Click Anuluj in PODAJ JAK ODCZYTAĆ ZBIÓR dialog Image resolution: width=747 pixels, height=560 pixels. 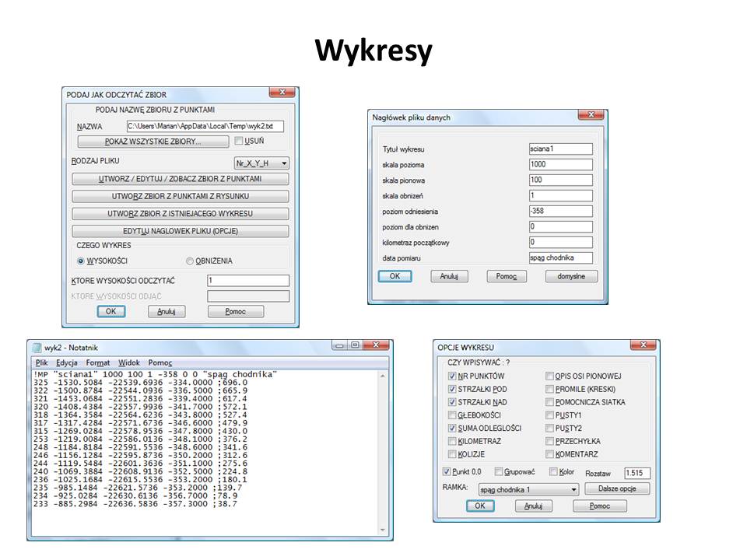(x=167, y=311)
